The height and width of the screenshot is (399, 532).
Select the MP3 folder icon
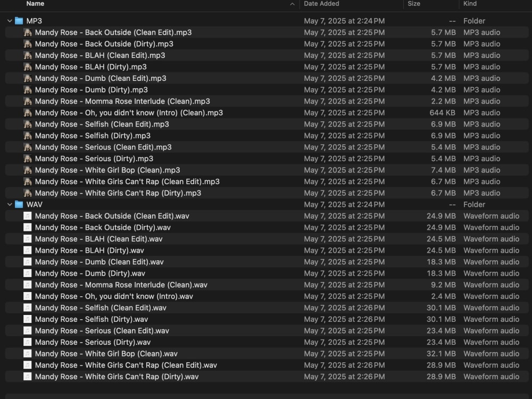point(19,21)
